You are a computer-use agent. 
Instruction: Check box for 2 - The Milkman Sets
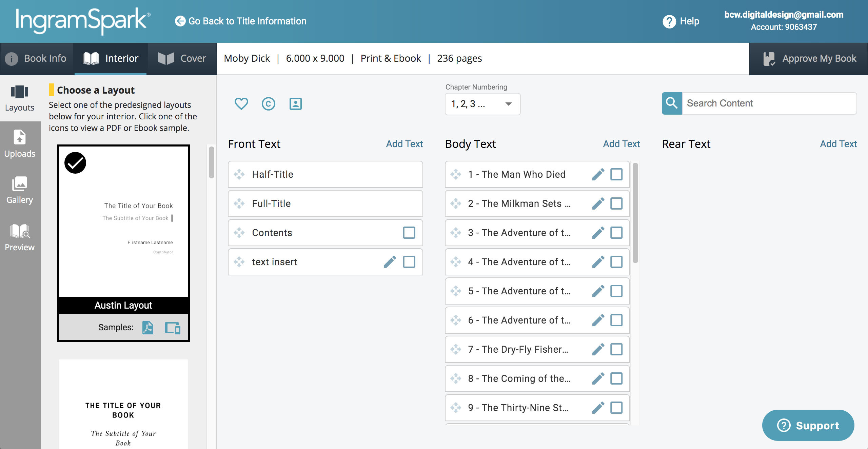(616, 203)
